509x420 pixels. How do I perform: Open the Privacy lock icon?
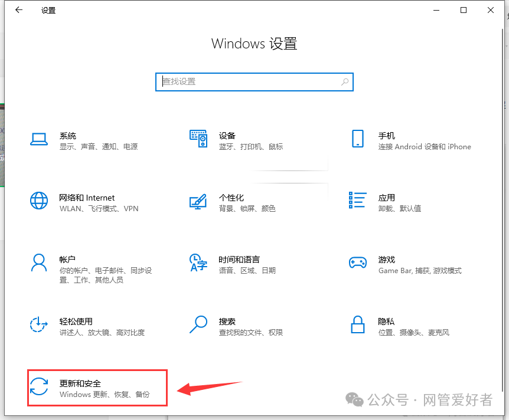tap(358, 324)
